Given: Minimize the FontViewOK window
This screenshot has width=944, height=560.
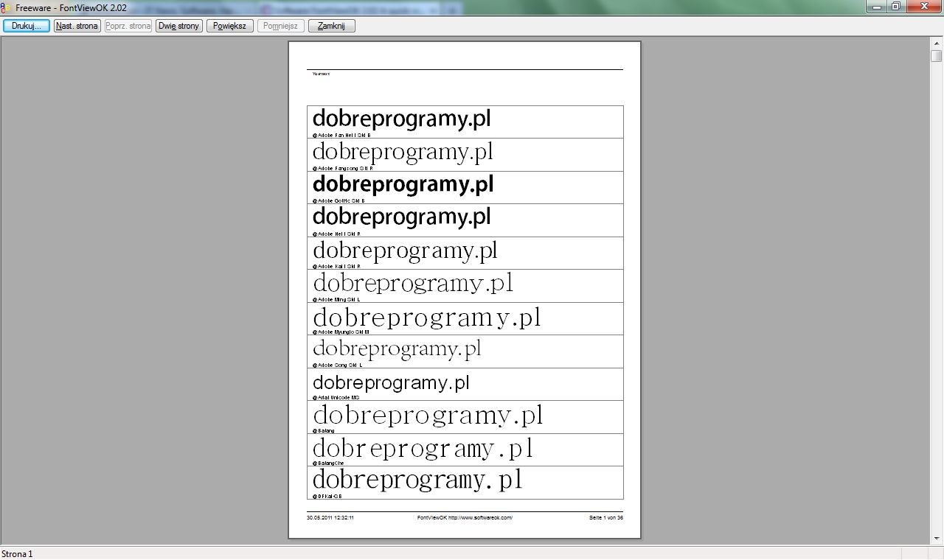Looking at the screenshot, I should [x=876, y=6].
